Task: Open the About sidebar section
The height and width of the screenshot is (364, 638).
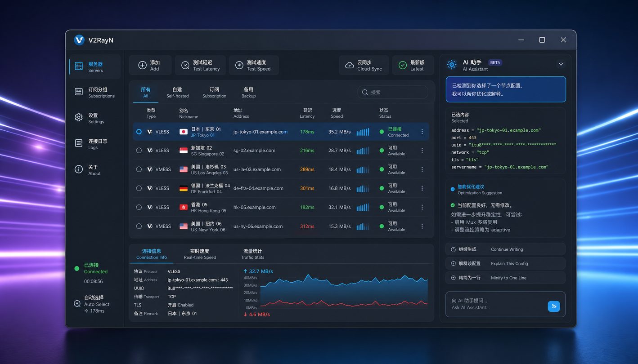Action: (95, 170)
